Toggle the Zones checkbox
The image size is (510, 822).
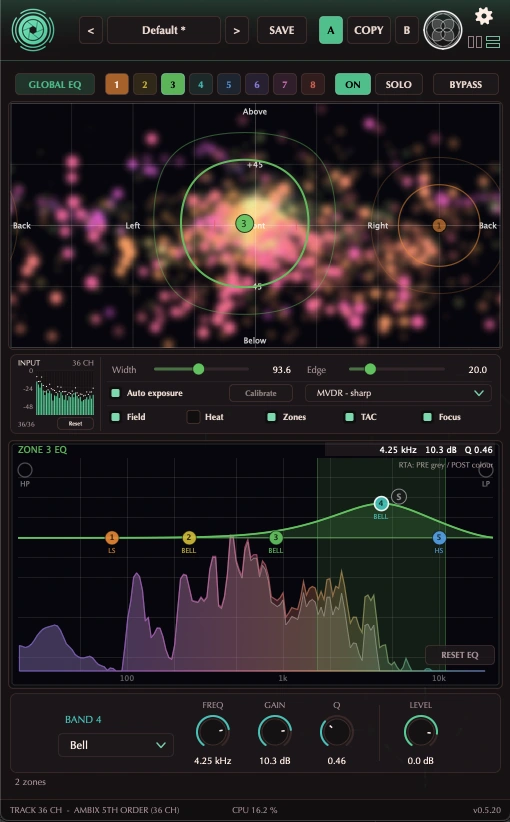[x=272, y=417]
